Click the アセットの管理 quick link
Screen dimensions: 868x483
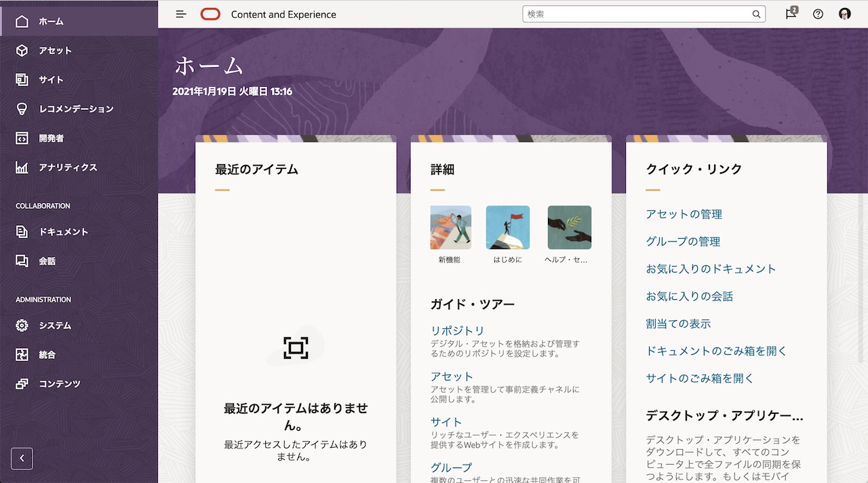(684, 214)
